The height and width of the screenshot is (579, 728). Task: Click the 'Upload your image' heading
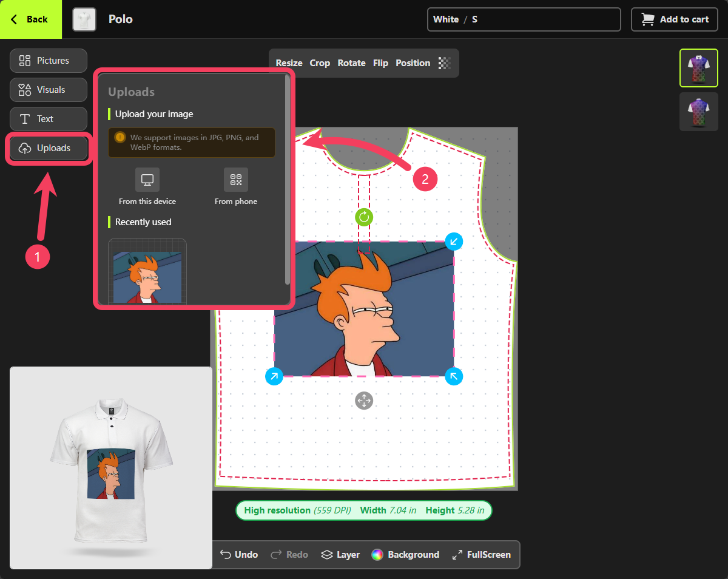tap(154, 114)
